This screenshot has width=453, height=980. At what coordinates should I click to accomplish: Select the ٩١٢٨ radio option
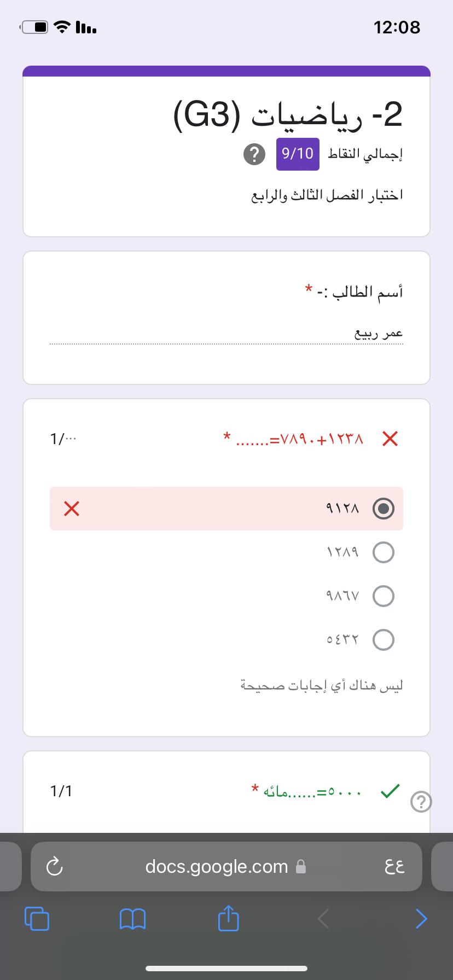pyautogui.click(x=383, y=509)
